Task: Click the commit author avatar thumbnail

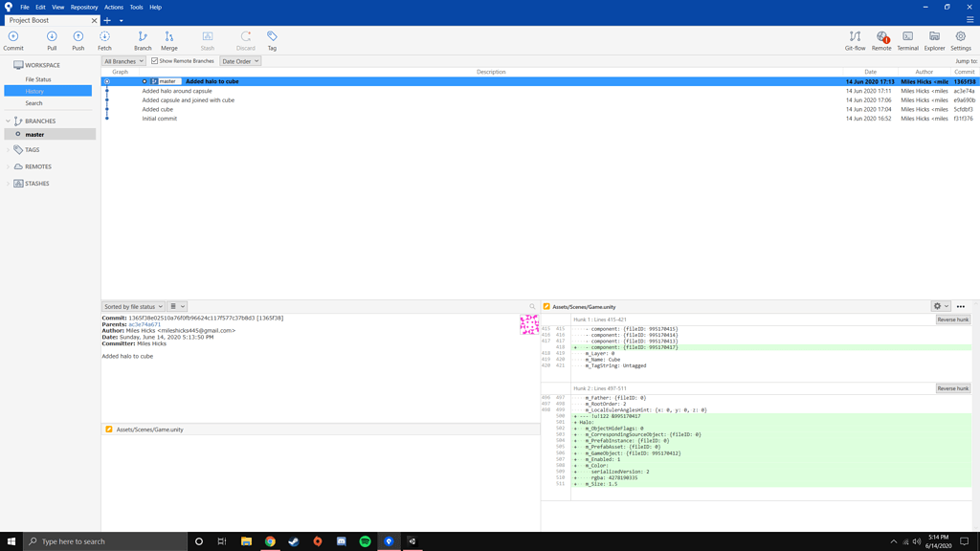Action: coord(528,325)
